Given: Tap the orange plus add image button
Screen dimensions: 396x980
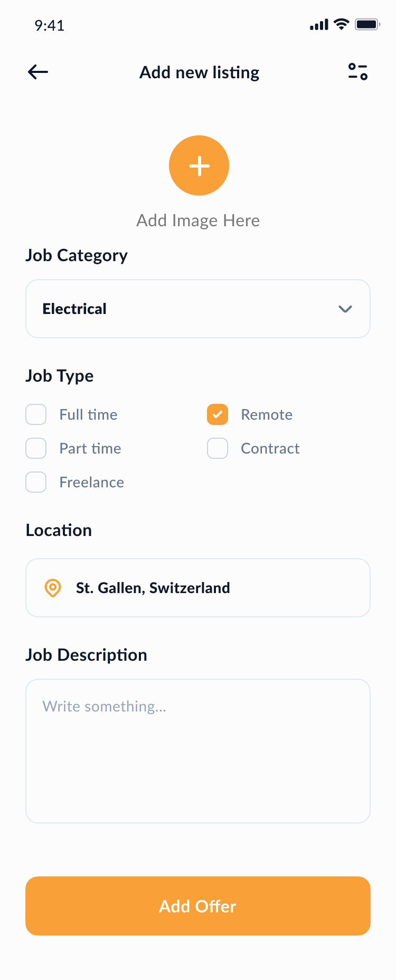Looking at the screenshot, I should pyautogui.click(x=199, y=165).
